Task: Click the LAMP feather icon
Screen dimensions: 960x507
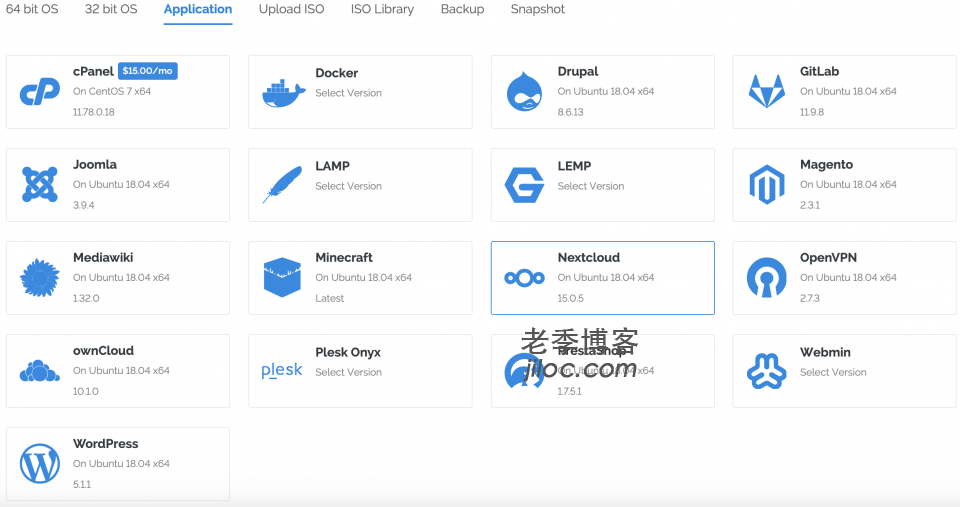Action: click(x=282, y=184)
